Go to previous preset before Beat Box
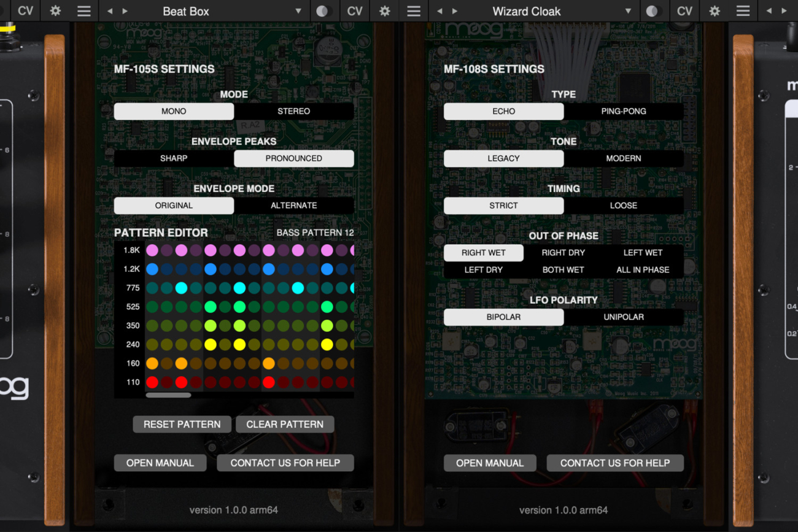 click(x=110, y=11)
